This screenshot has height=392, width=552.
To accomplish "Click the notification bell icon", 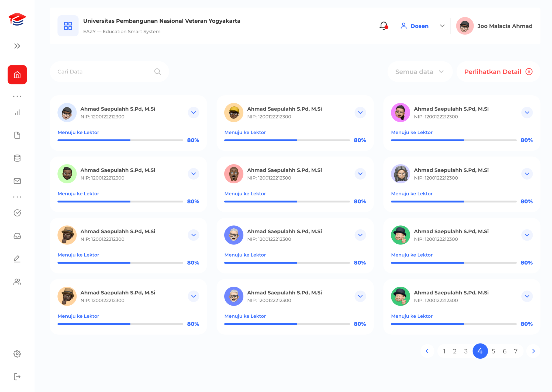I will click(x=383, y=26).
